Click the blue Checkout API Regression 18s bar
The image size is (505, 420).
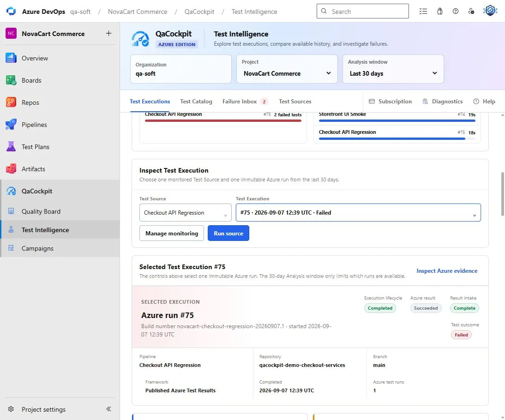(x=392, y=139)
